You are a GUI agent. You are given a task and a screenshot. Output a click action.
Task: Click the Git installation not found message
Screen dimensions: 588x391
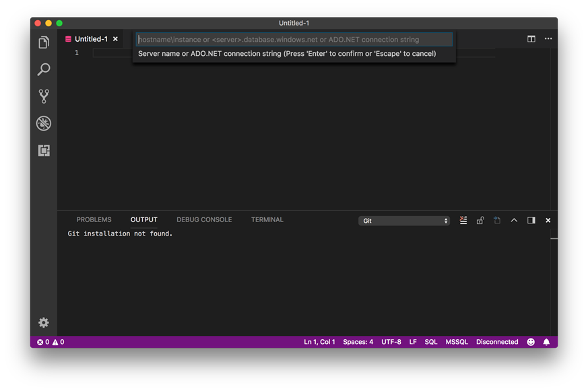coord(120,234)
